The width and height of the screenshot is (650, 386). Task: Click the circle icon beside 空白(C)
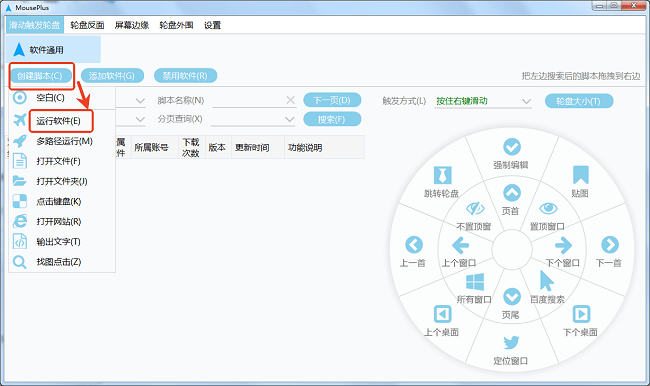click(x=19, y=98)
